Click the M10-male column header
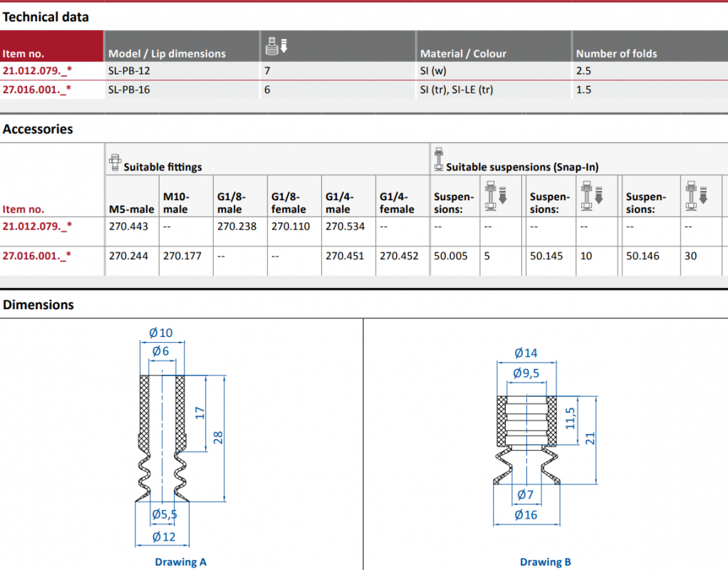Screen dimensions: 728x570 (x=176, y=203)
